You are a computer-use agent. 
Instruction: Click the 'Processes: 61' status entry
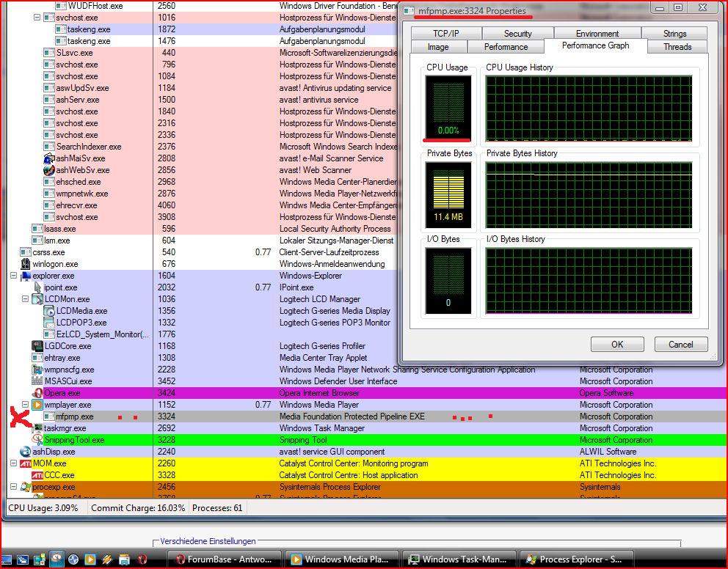pyautogui.click(x=217, y=508)
